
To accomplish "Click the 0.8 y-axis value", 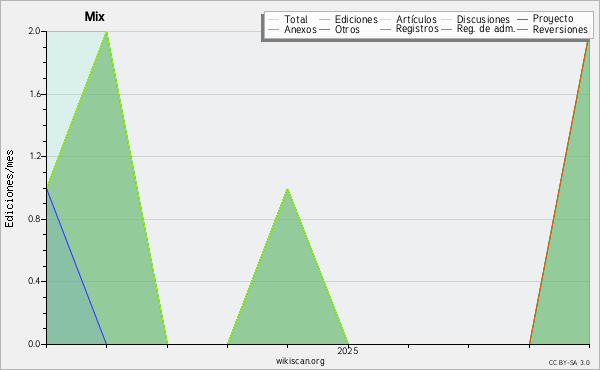I will click(34, 219).
